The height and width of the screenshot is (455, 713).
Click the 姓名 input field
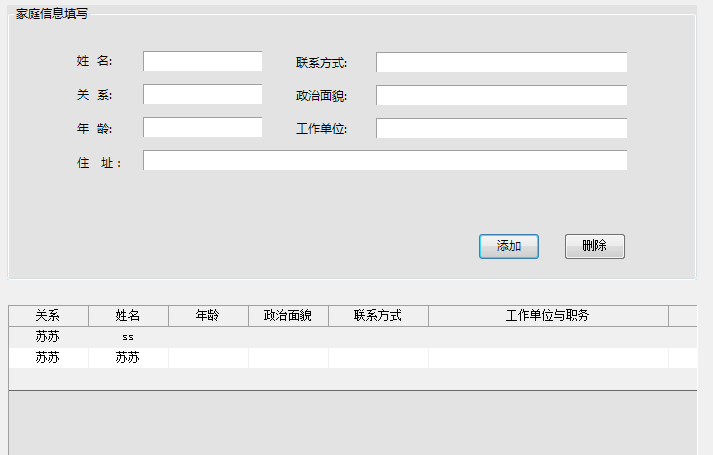pos(203,61)
